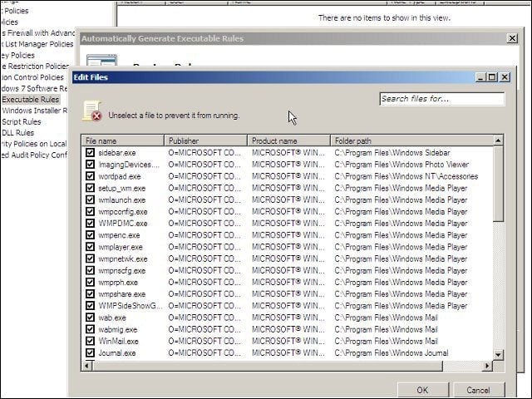Uncheck the ImagingDevices file checkbox
The image size is (532, 399).
90,165
